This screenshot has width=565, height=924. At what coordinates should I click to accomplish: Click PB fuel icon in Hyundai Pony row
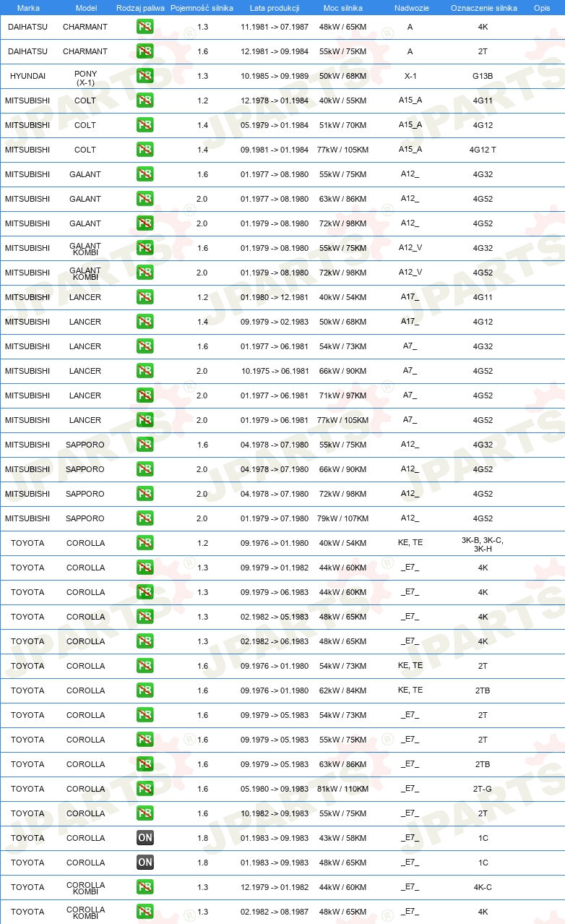pos(145,76)
